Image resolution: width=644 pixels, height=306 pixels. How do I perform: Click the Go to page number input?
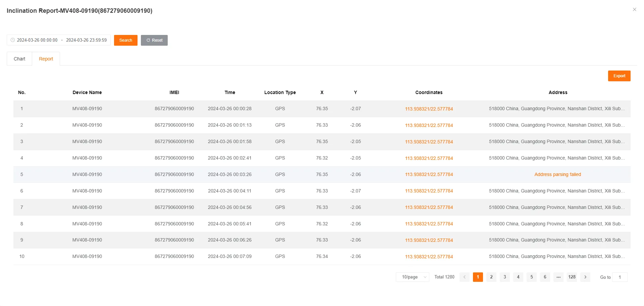[x=620, y=277]
